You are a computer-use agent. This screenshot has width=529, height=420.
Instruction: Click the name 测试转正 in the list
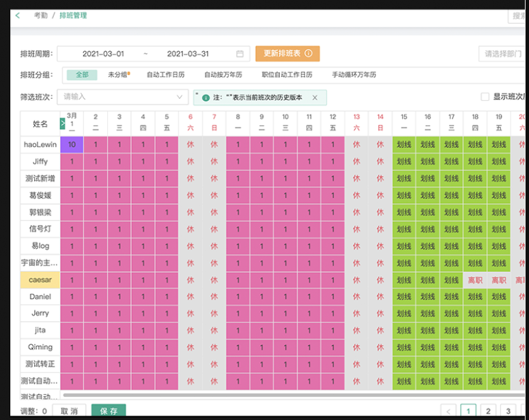(40, 364)
